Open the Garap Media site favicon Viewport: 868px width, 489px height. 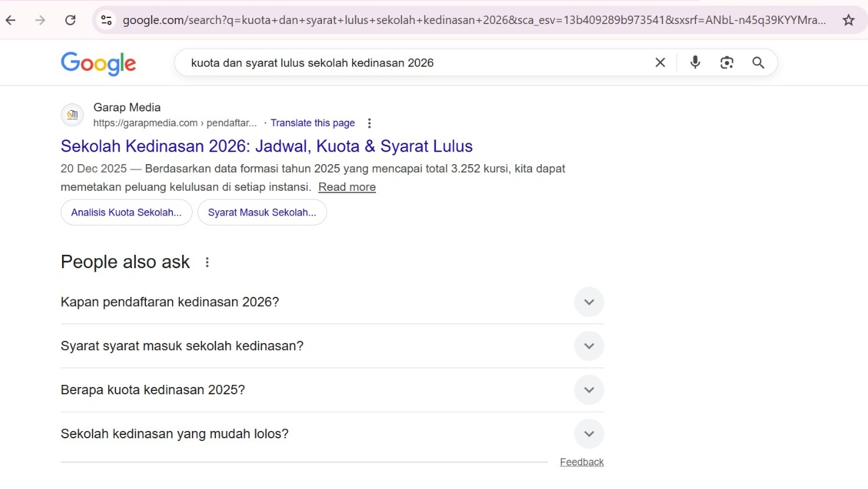click(72, 114)
